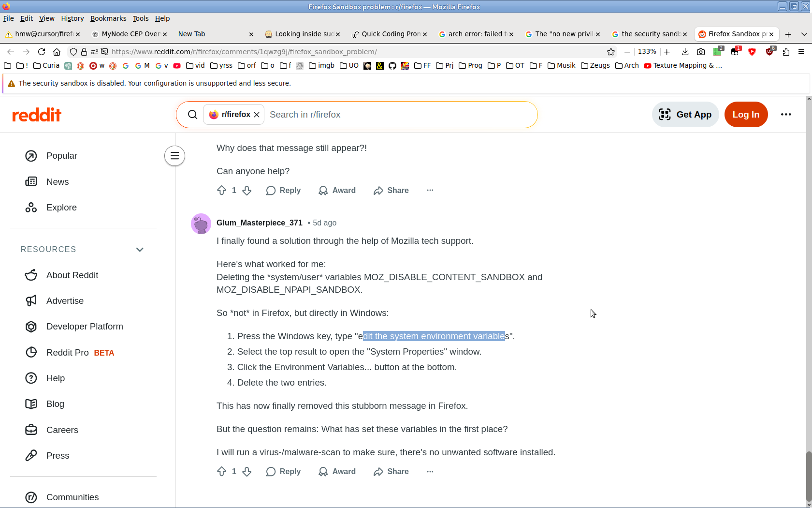Toggle the Reddit sidebar with hamburger button
The height and width of the screenshot is (508, 812).
coord(174,156)
